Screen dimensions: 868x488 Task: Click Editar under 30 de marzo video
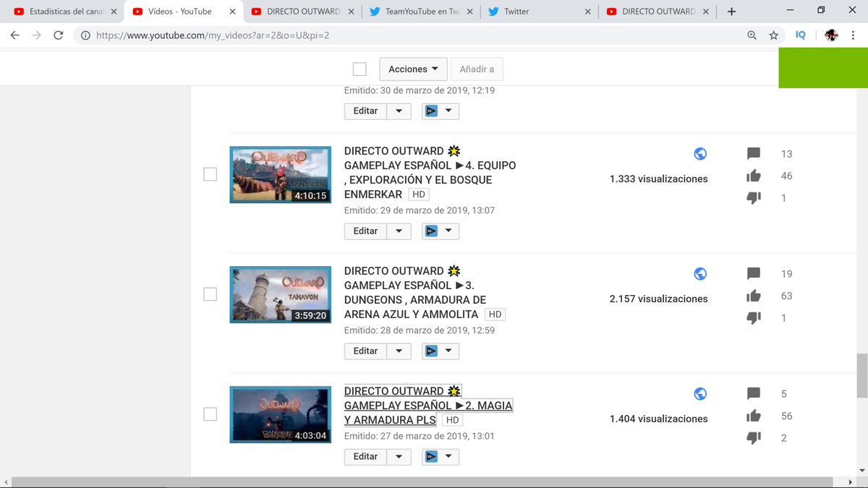(365, 111)
